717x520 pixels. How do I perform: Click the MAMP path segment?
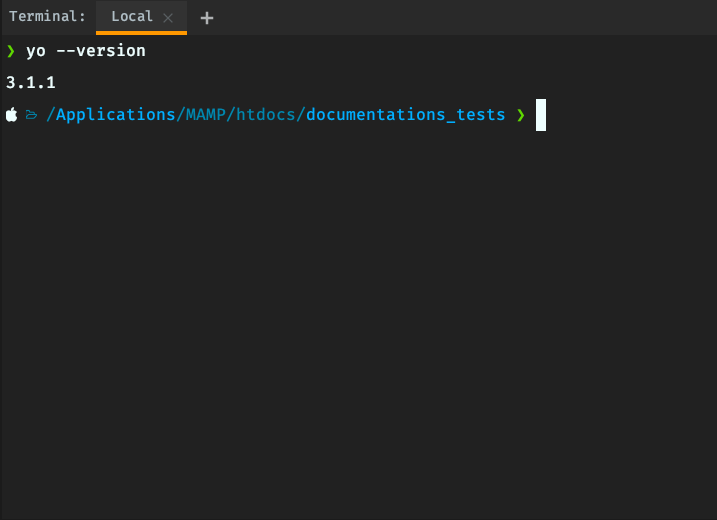[x=205, y=114]
